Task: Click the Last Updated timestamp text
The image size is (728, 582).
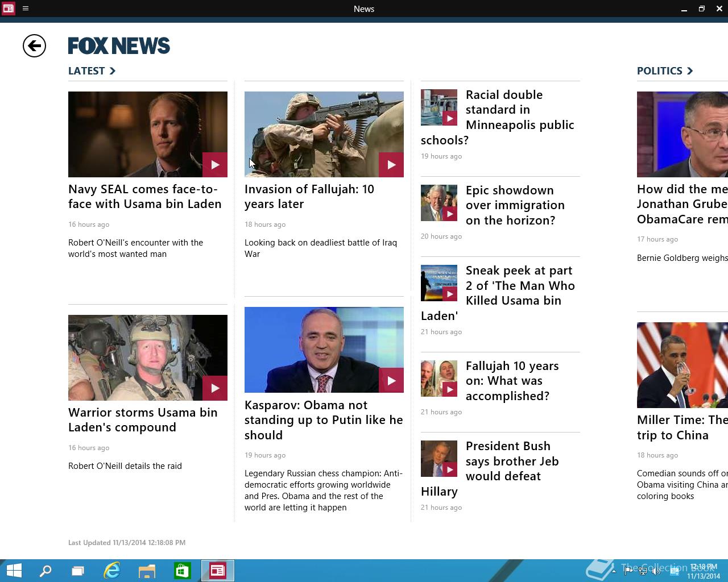Action: click(127, 543)
